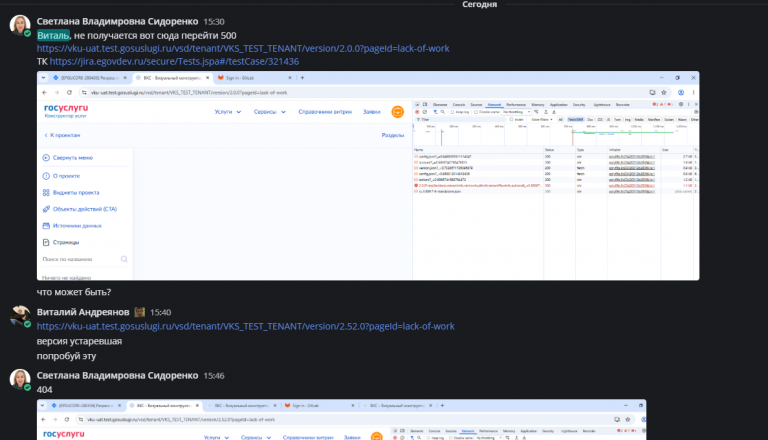Click red record button in first screenshot DevTools
This screenshot has height=440, width=768.
417,112
